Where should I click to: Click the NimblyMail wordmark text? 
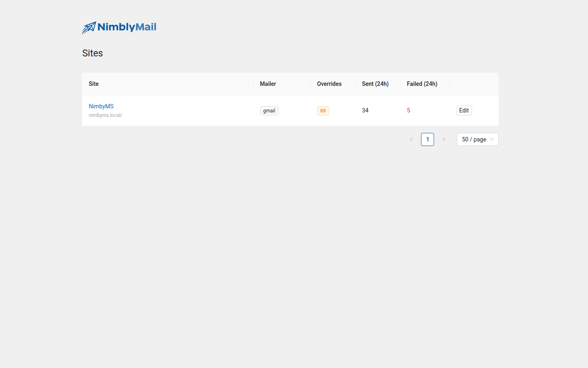(x=127, y=27)
